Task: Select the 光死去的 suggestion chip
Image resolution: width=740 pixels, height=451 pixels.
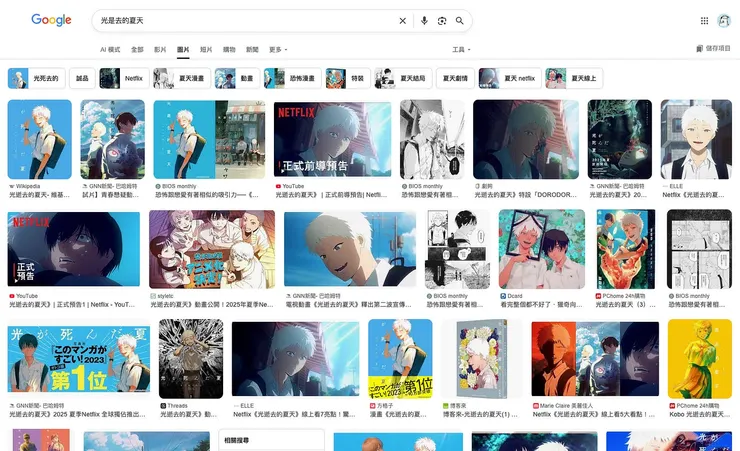Action: click(x=36, y=78)
